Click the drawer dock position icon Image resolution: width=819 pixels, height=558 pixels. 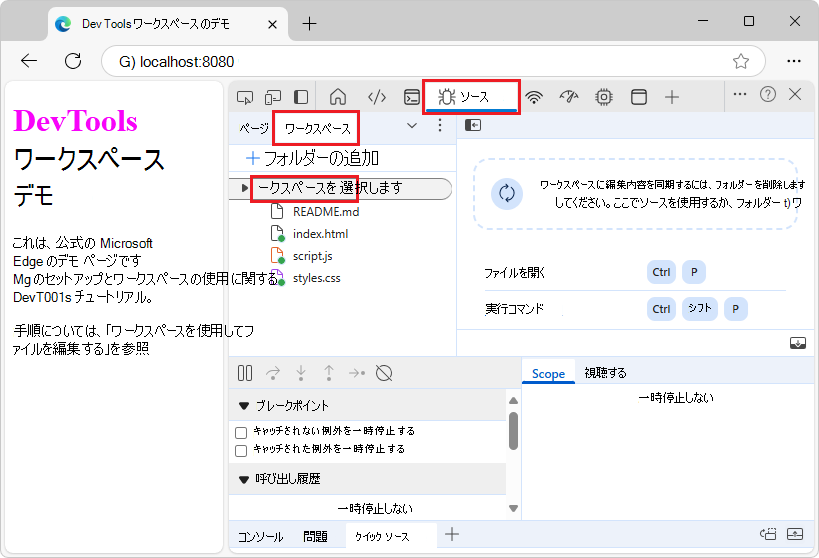point(768,534)
